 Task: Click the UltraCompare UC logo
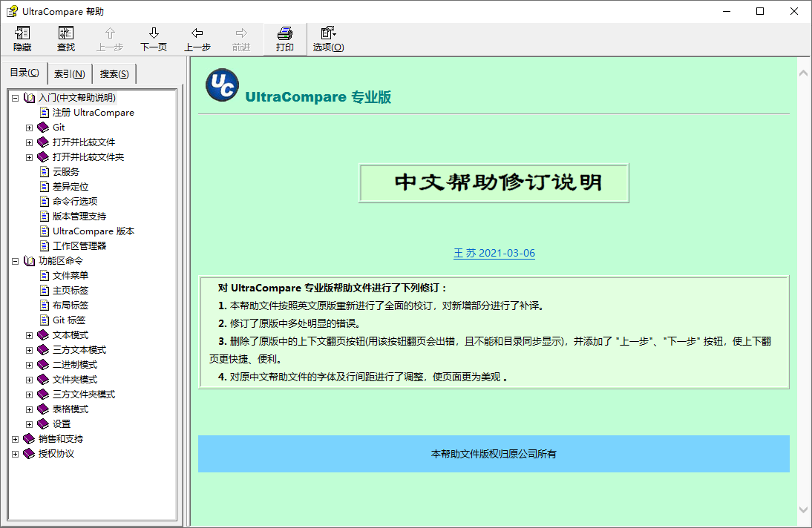coord(222,85)
